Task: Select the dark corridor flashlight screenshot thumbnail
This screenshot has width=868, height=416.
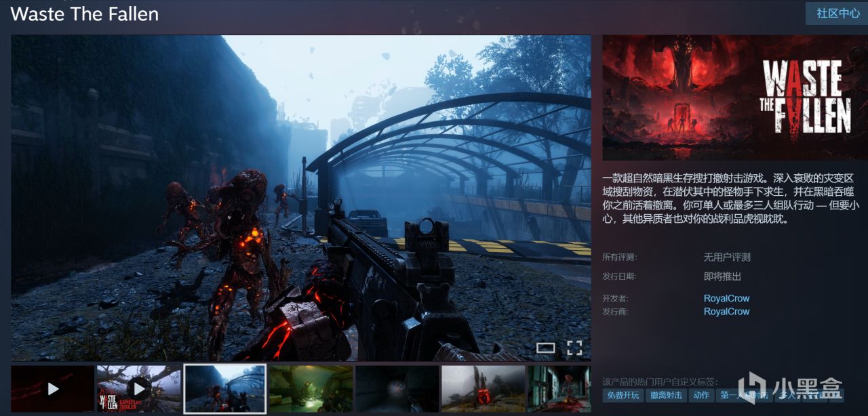Action: (x=397, y=389)
